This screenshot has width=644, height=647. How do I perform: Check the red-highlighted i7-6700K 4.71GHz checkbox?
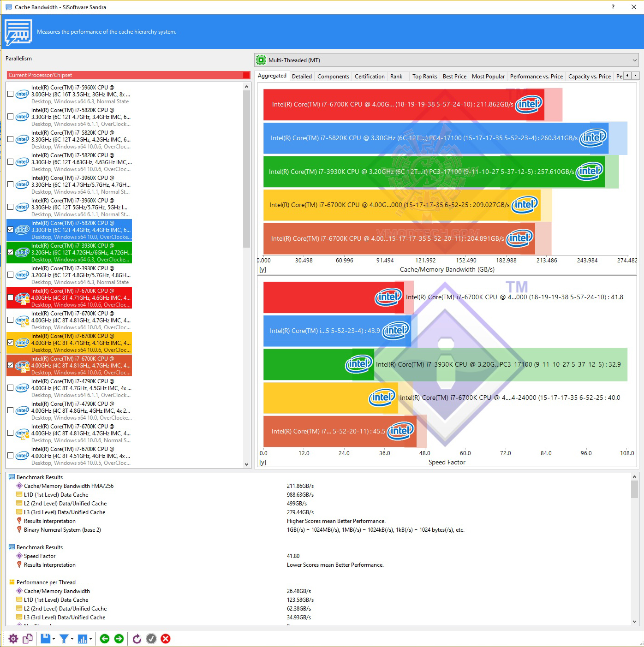pos(10,297)
